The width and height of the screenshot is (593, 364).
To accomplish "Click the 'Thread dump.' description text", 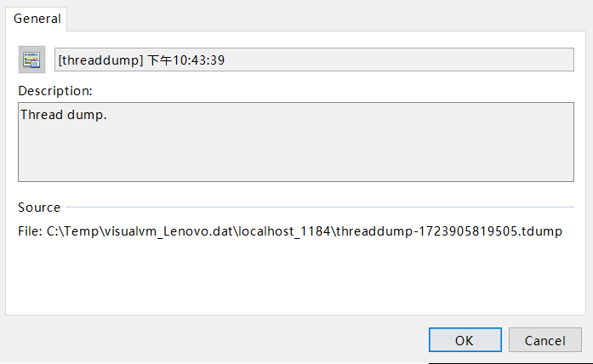I will coord(64,115).
